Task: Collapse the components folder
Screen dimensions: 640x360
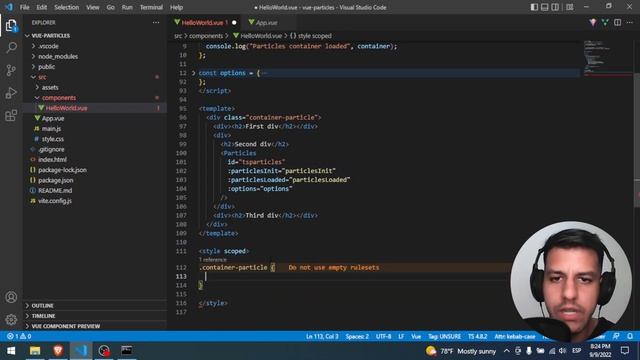Action: (x=59, y=98)
